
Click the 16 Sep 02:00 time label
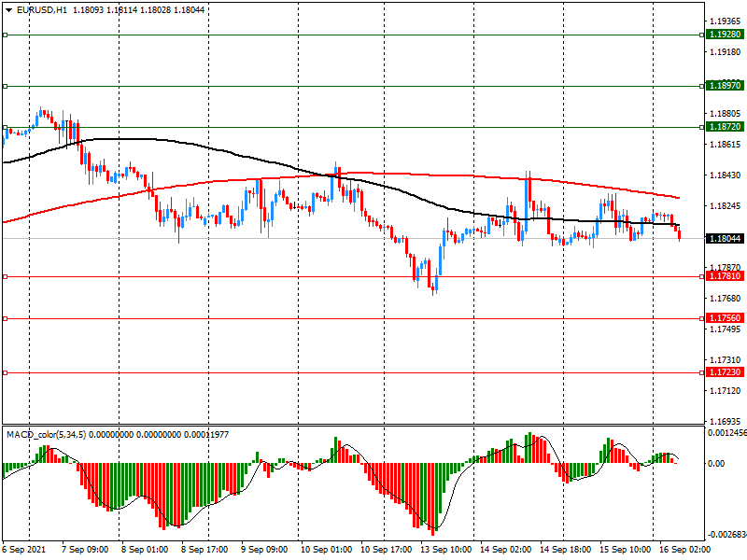click(684, 550)
